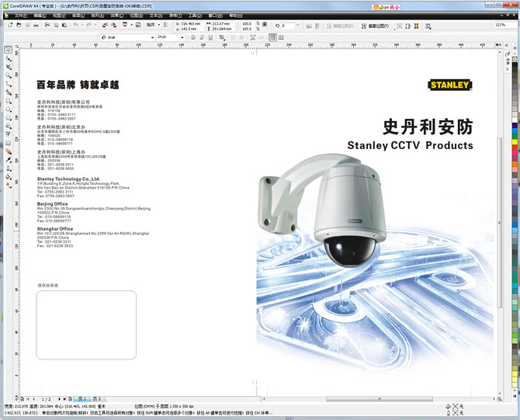Open the 位图(B) menu
This screenshot has width=520, height=420.
pyautogui.click(x=136, y=15)
